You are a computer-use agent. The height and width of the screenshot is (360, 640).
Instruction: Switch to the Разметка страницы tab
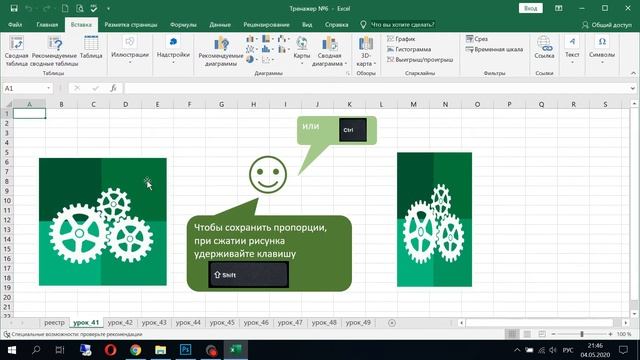tap(131, 24)
